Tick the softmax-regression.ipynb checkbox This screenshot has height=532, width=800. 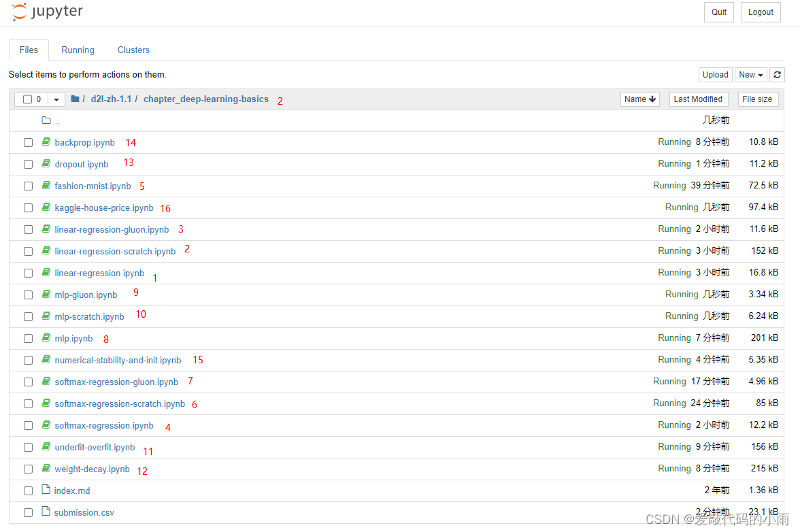click(x=28, y=425)
